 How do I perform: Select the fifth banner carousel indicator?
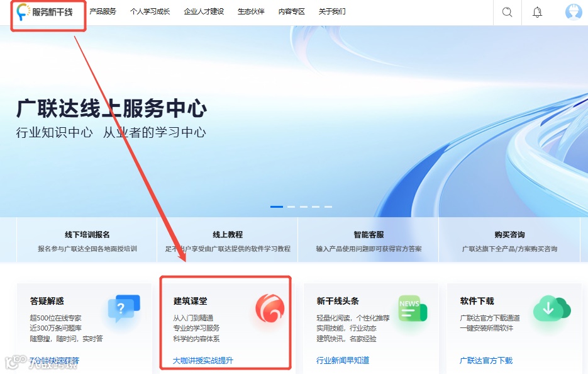328,207
